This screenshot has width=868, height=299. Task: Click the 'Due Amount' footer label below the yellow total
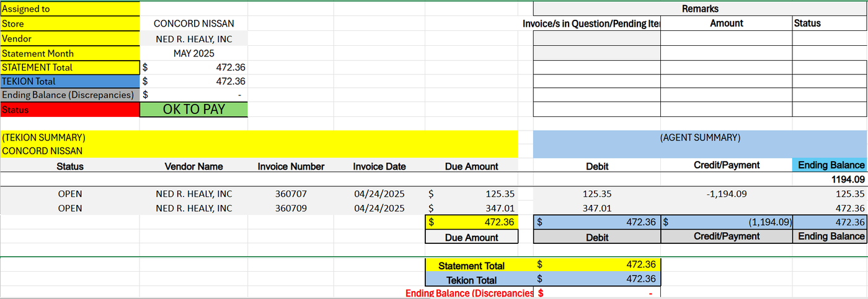tap(471, 237)
